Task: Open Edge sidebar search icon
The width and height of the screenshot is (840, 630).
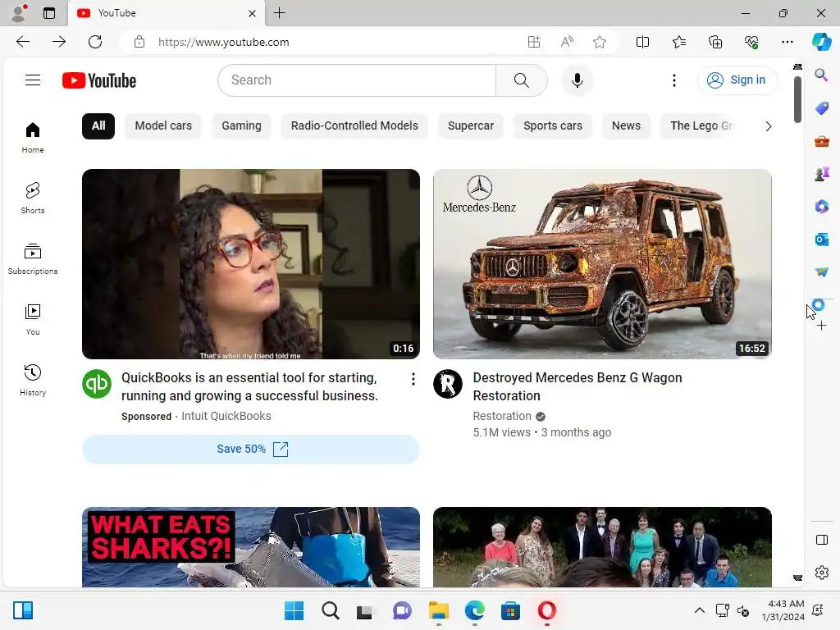Action: pyautogui.click(x=821, y=75)
